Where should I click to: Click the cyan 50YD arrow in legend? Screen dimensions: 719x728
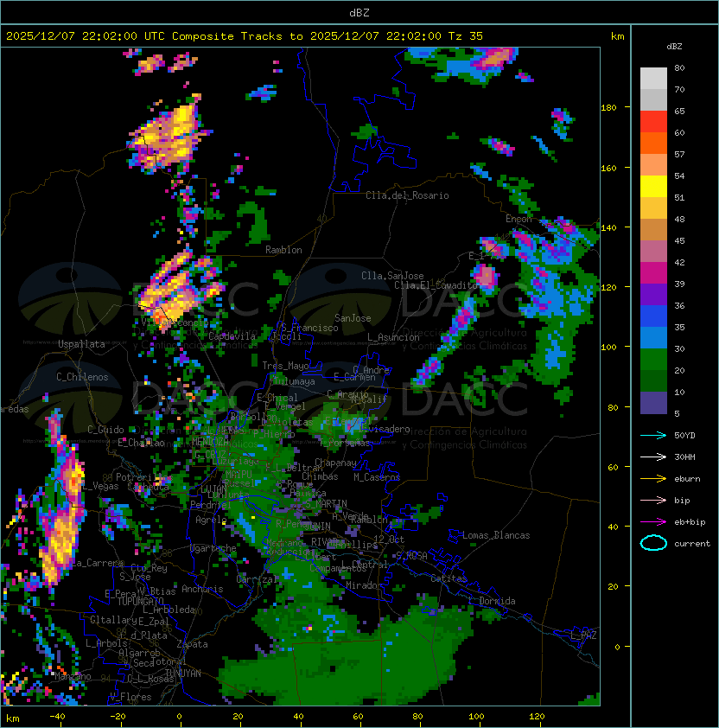(653, 436)
